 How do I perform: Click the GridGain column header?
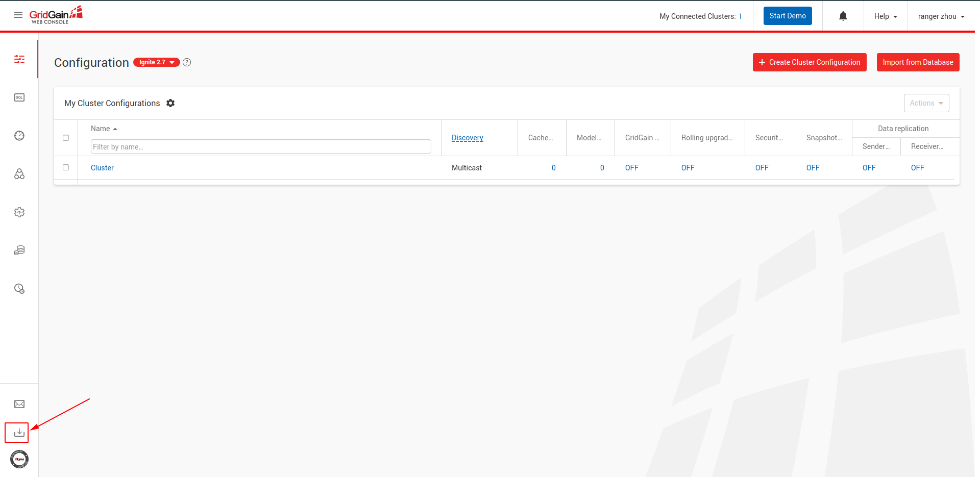point(642,138)
